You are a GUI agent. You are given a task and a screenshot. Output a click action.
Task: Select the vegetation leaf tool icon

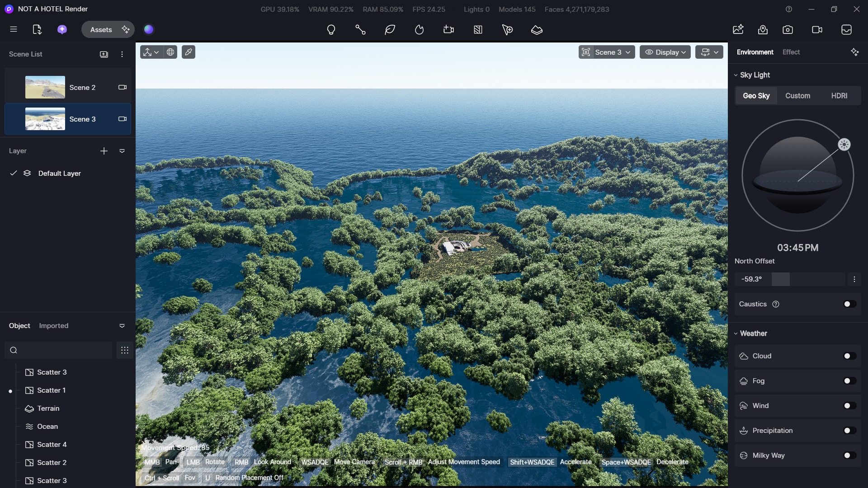390,30
